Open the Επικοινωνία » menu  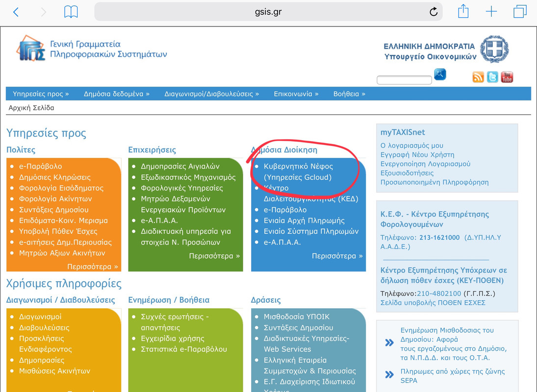click(296, 94)
